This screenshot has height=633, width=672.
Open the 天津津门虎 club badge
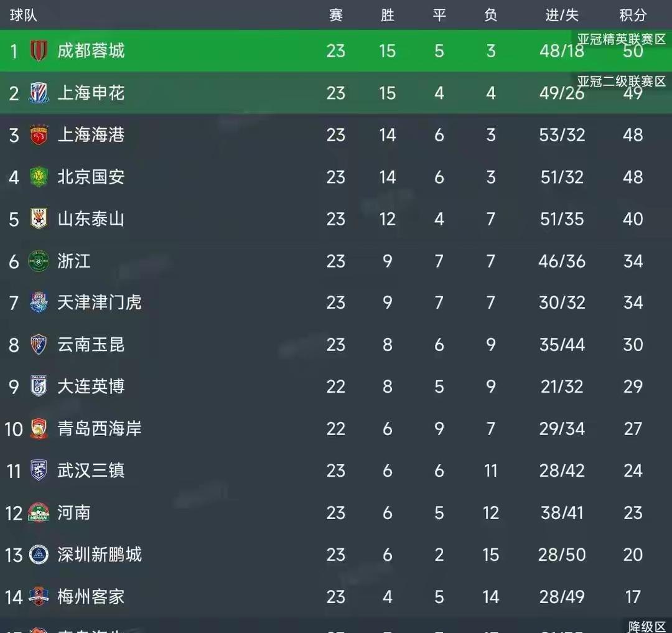[x=39, y=303]
